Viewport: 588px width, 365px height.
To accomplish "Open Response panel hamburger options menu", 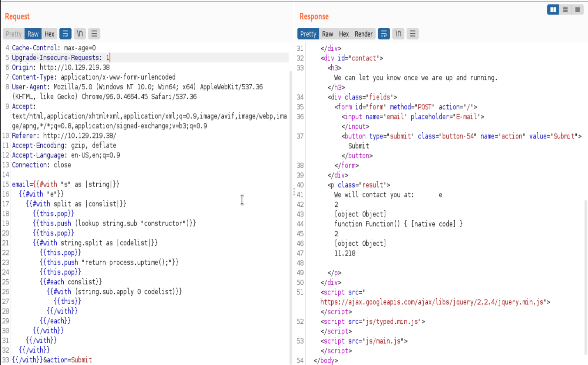I will [412, 34].
